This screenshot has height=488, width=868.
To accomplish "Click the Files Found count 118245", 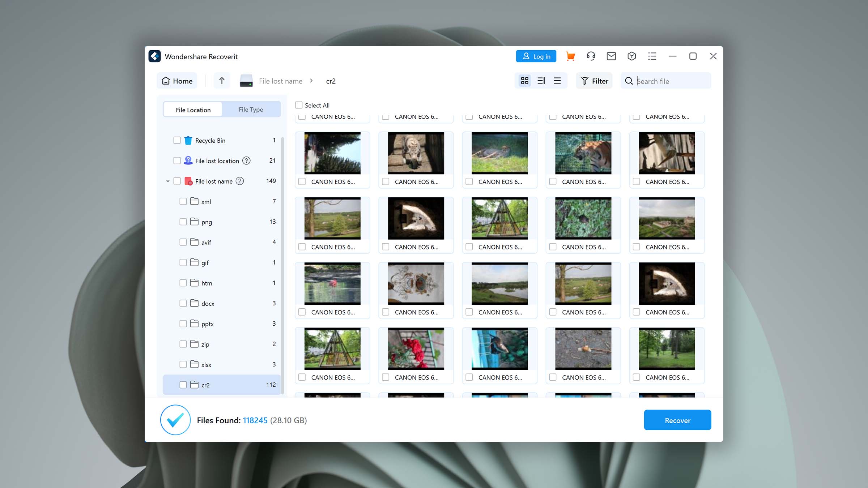I will point(255,420).
